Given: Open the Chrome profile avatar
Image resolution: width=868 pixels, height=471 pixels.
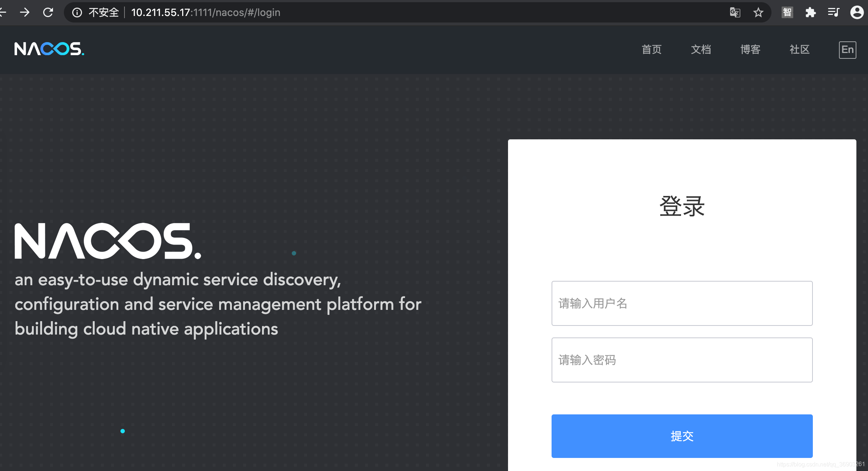Looking at the screenshot, I should (x=857, y=12).
